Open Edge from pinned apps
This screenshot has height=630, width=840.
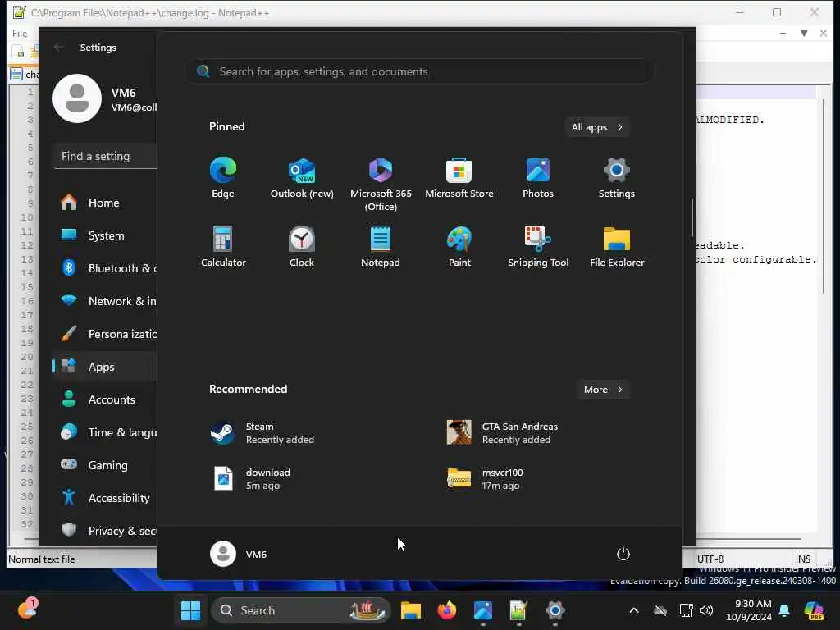tap(223, 178)
